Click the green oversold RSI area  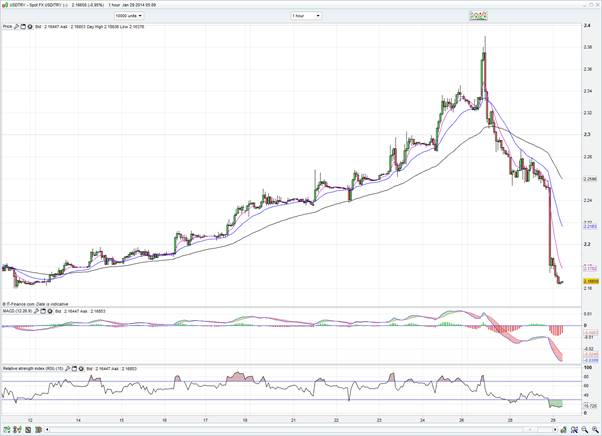(x=556, y=403)
